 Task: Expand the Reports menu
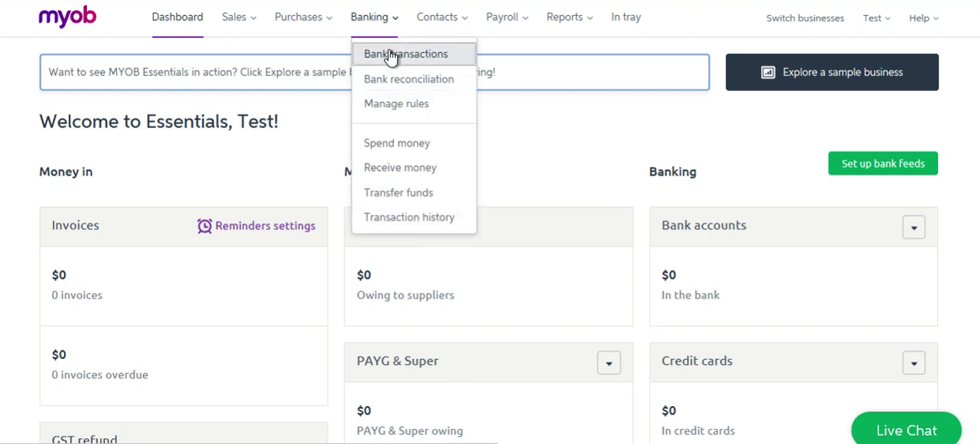pyautogui.click(x=570, y=18)
